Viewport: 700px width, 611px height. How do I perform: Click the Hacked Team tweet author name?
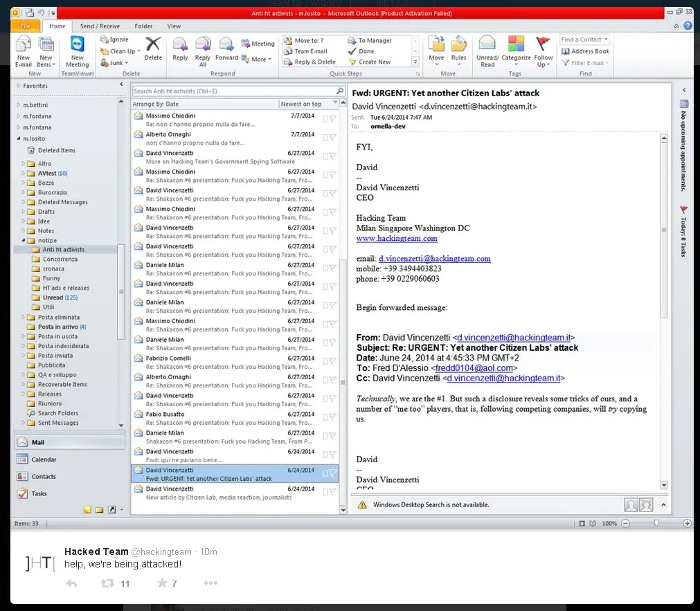click(96, 551)
